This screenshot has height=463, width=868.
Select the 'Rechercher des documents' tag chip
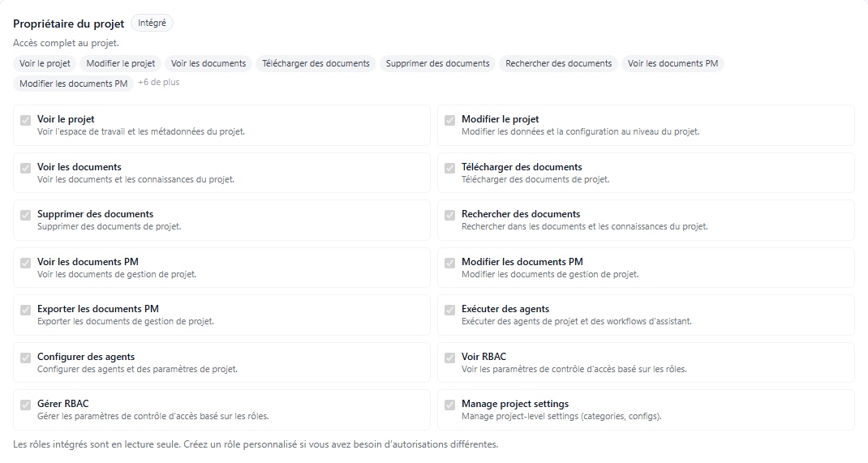(x=558, y=63)
